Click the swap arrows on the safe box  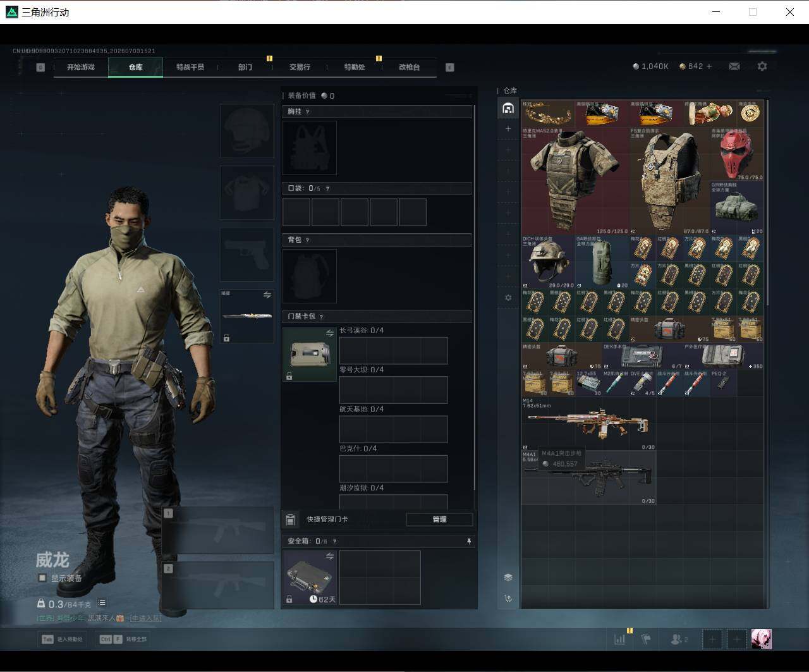click(x=329, y=556)
